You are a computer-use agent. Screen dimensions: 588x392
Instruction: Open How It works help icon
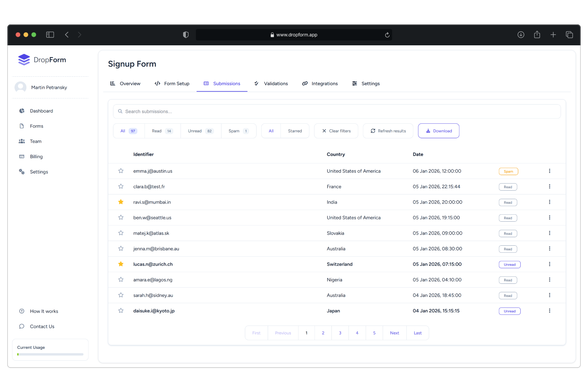click(21, 311)
